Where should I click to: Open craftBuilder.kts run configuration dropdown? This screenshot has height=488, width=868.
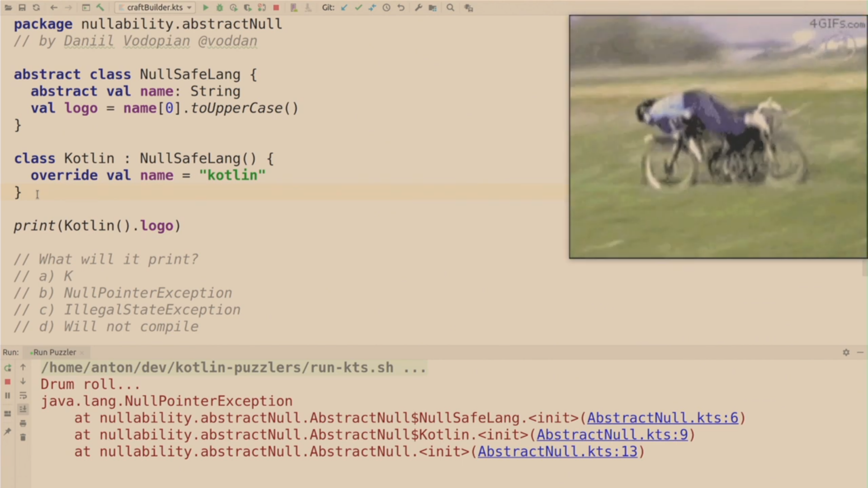[155, 8]
